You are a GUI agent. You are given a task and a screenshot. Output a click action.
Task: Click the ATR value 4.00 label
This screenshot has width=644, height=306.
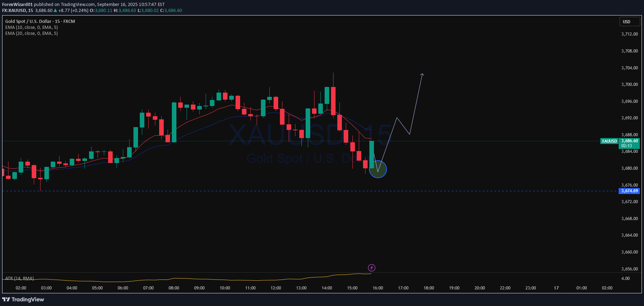click(626, 279)
